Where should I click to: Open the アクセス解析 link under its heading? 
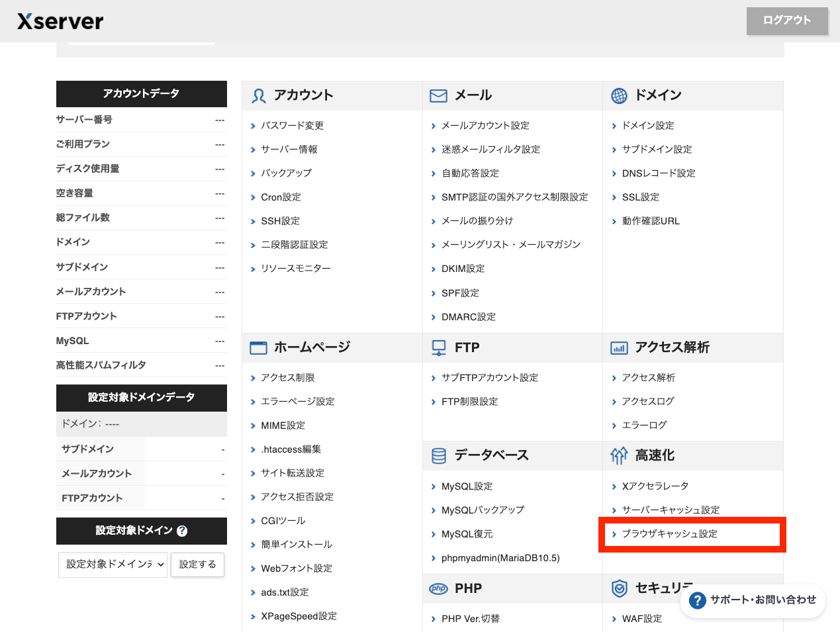tap(649, 378)
